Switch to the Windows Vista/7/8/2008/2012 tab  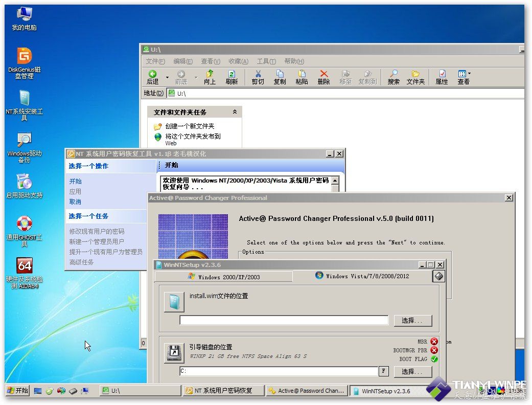[362, 276]
